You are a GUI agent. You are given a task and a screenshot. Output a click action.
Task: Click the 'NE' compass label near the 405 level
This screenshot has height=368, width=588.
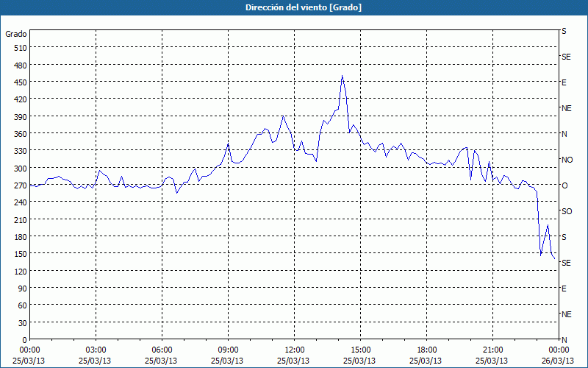tap(566, 108)
